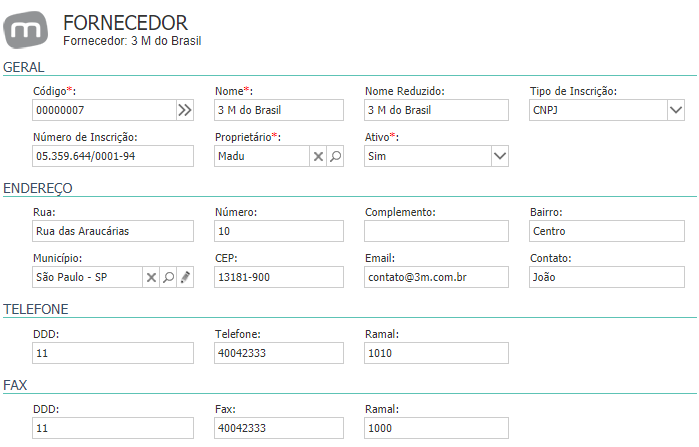699x447 pixels.
Task: Click the FORNECEDOR page title
Action: [x=125, y=23]
